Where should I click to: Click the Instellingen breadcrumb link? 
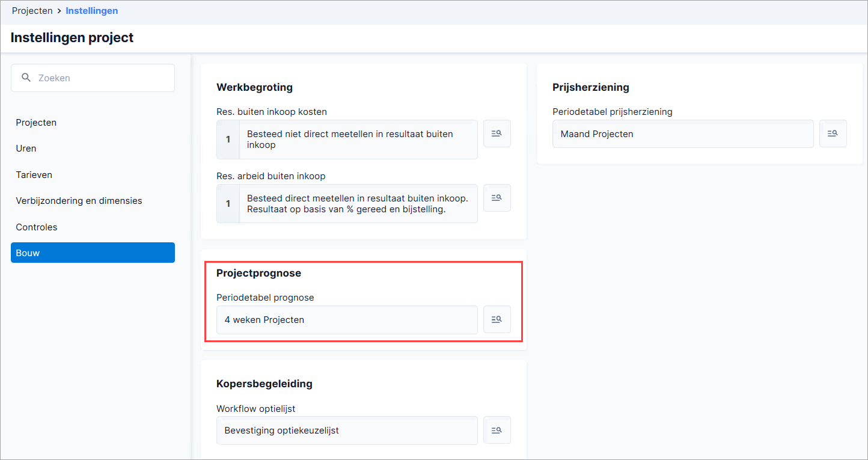92,11
